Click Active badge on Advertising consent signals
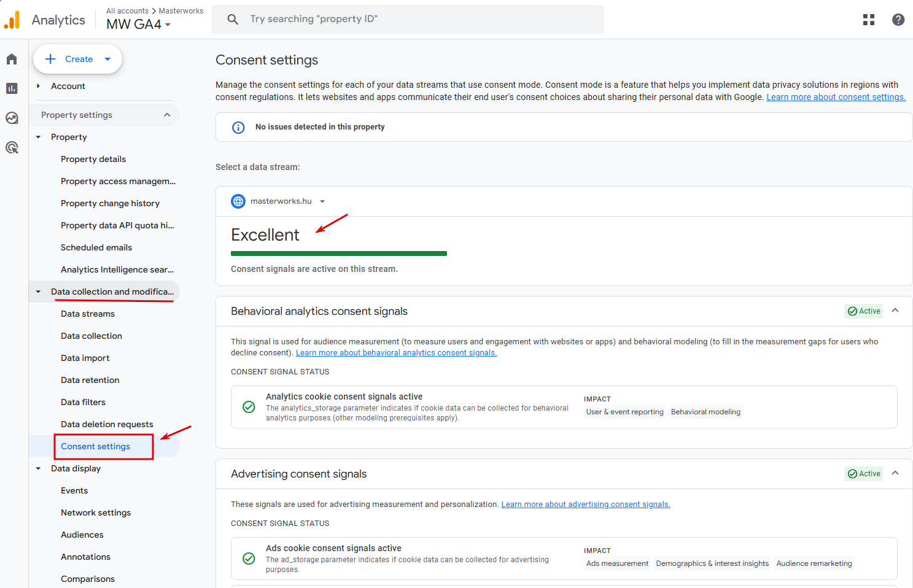This screenshot has height=588, width=913. [x=864, y=474]
